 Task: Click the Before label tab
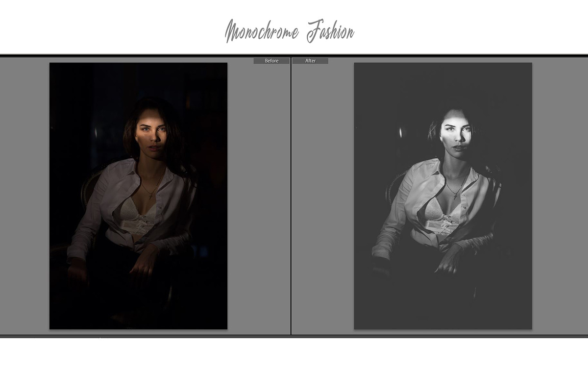(271, 61)
